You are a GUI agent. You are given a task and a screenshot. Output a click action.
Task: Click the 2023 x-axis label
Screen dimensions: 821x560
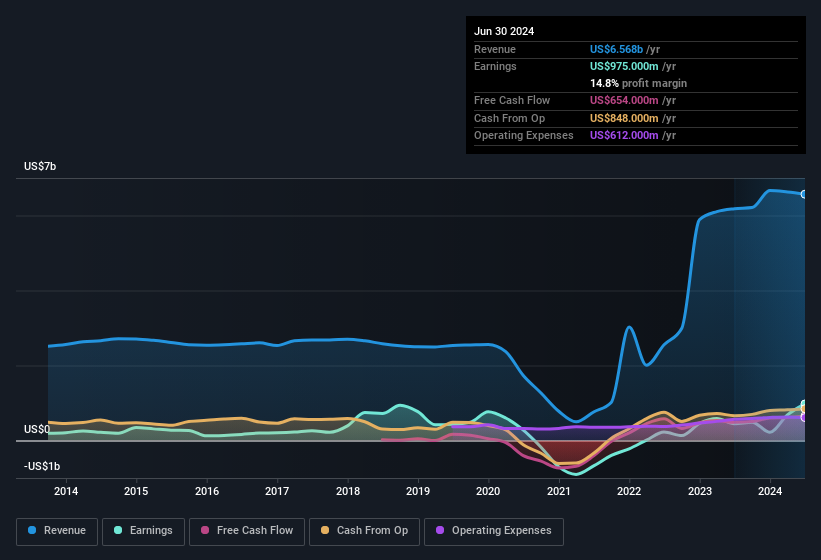coord(700,491)
